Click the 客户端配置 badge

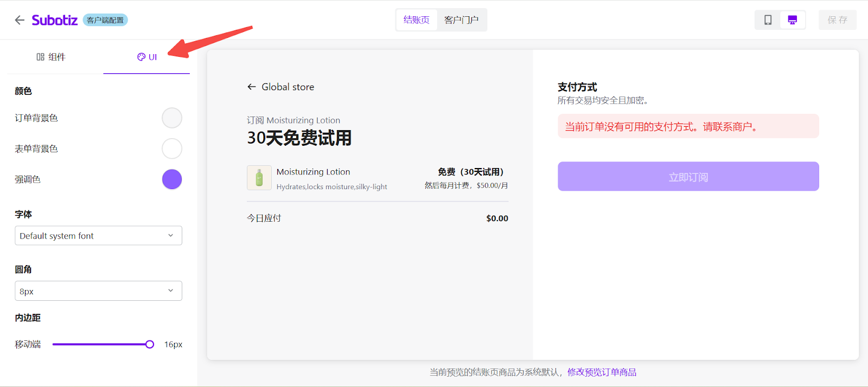point(105,20)
